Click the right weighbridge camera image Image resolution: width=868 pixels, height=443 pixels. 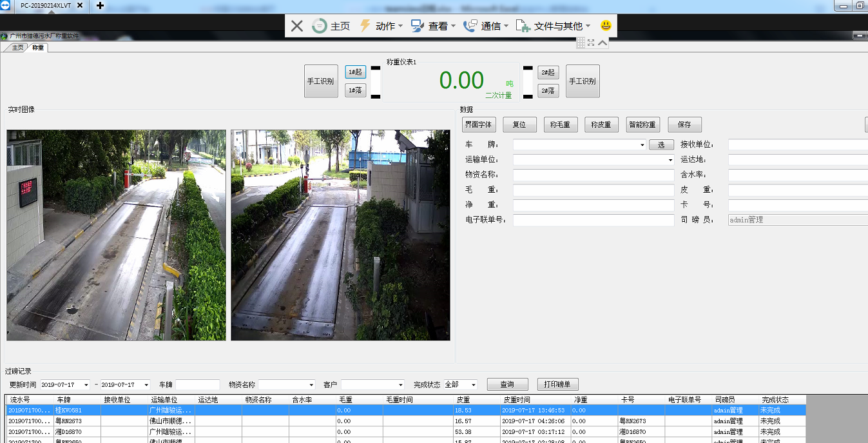[341, 235]
